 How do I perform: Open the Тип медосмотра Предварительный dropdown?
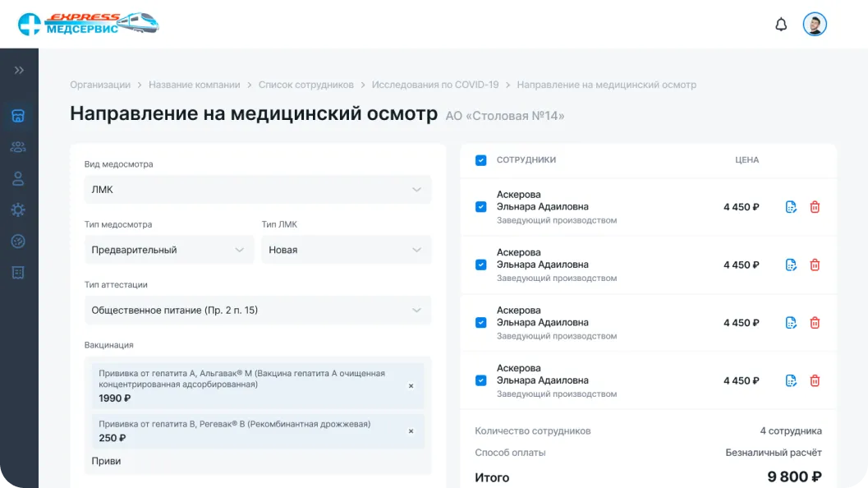point(169,250)
